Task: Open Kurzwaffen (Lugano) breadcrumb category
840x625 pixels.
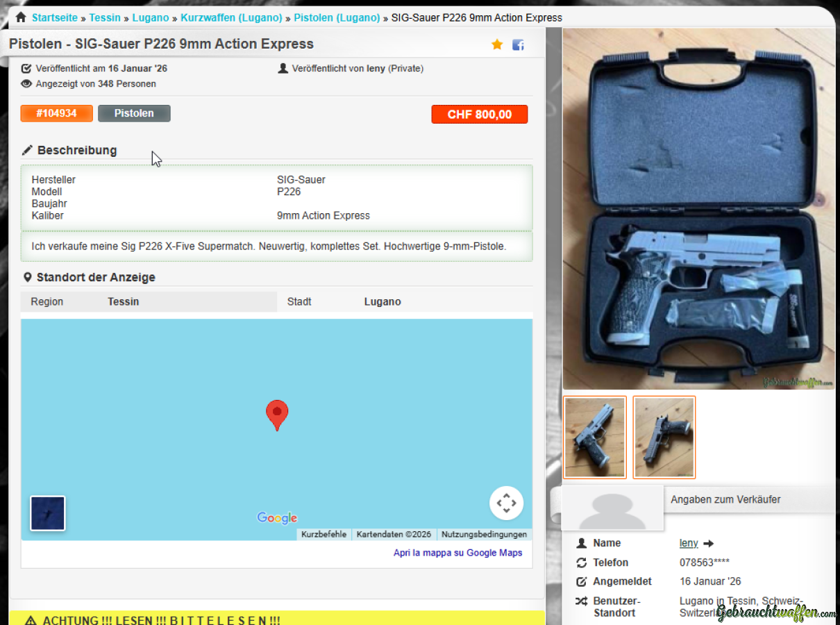Action: click(x=231, y=17)
